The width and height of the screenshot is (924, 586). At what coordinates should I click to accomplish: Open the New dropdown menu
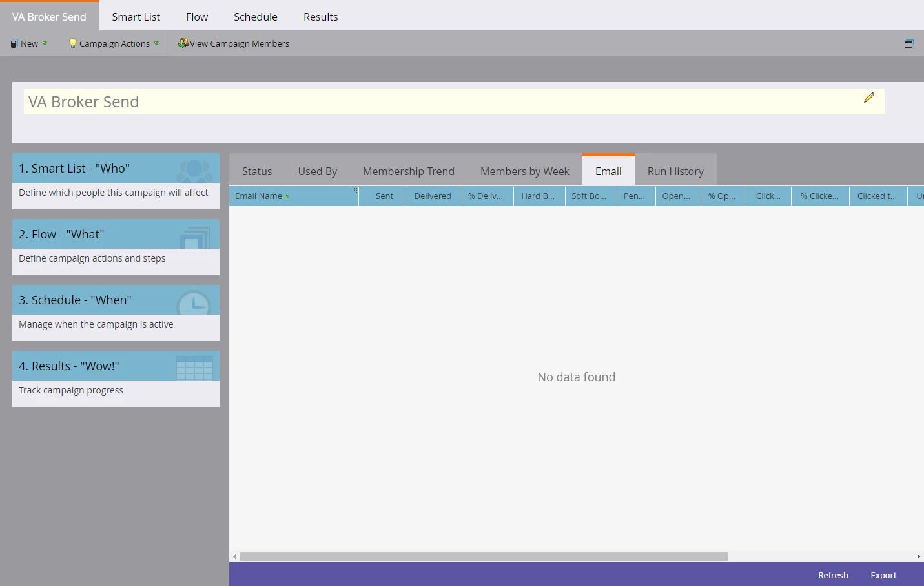(x=29, y=43)
